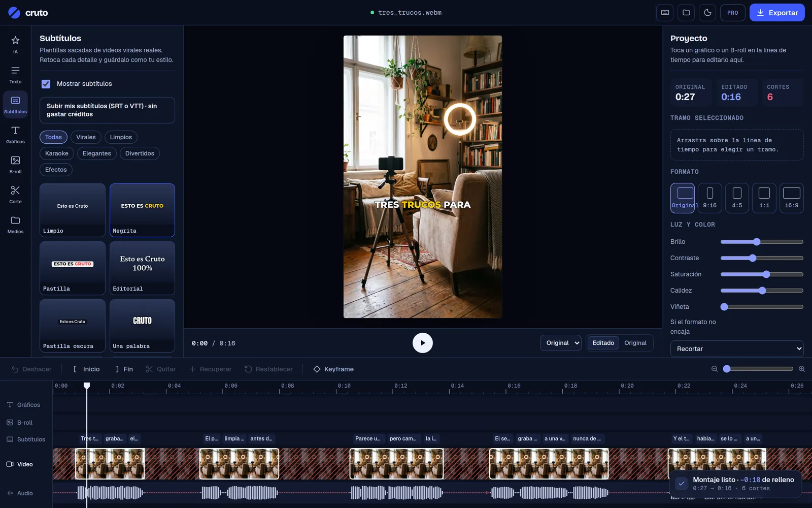Screen dimensions: 812x508
Task: Select the Limpio subtitle template
Action: coord(73,210)
